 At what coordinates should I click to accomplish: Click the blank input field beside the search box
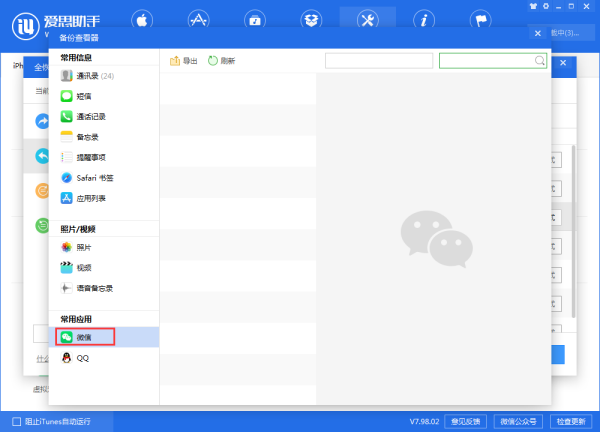(x=379, y=60)
